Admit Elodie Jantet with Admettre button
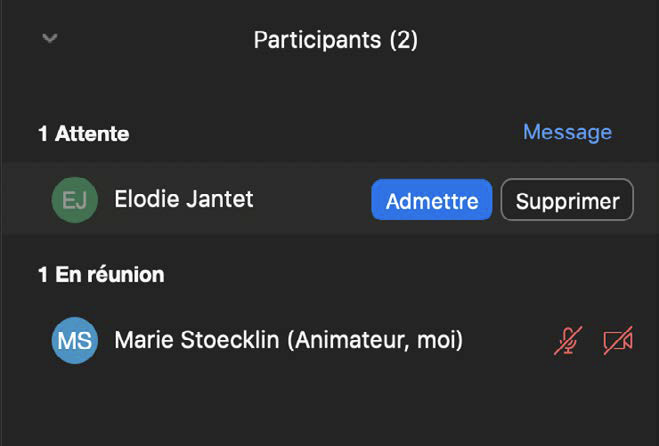This screenshot has height=446, width=659. (x=432, y=200)
